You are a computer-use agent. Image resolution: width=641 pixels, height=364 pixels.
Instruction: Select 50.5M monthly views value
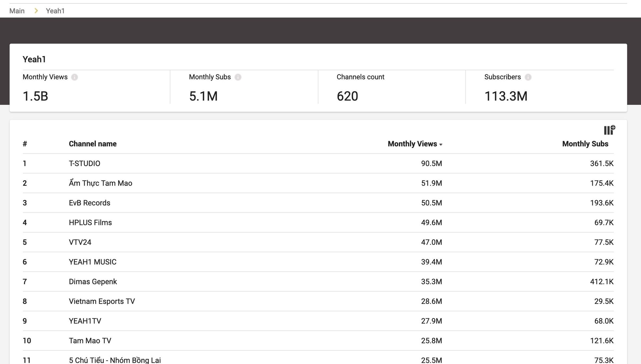tap(431, 203)
